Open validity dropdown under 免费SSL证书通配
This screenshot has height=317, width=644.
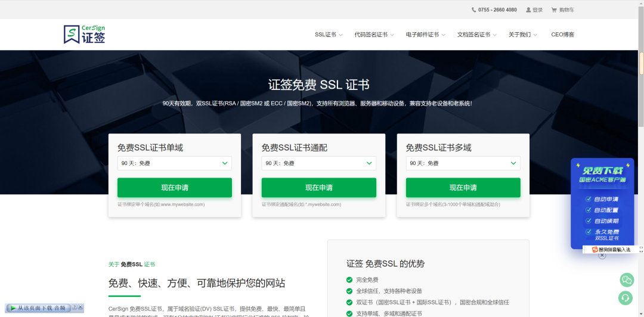(318, 163)
